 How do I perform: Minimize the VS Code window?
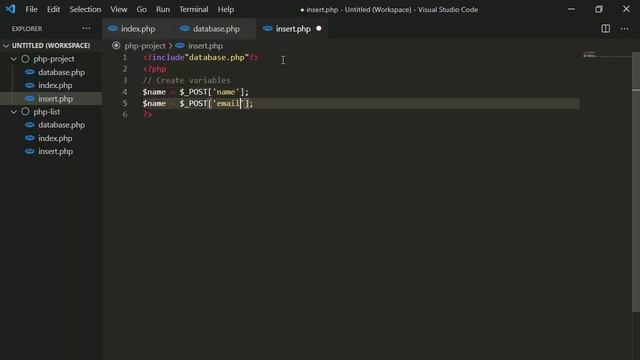[x=571, y=9]
